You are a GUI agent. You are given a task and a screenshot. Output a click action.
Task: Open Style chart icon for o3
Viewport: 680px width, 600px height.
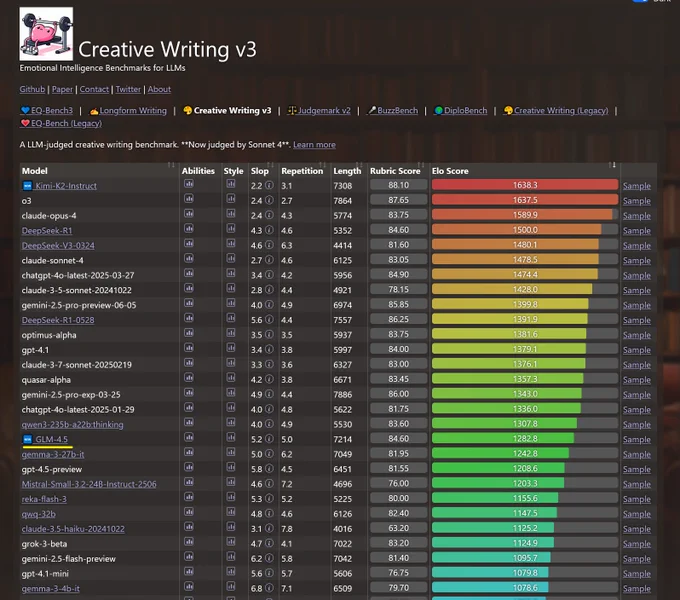231,199
